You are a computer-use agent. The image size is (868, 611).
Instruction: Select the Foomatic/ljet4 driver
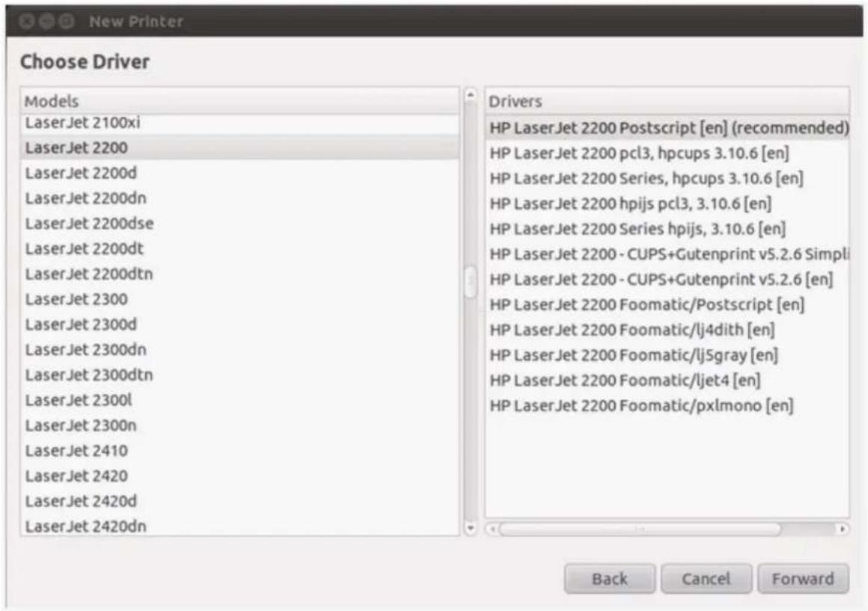tap(667, 381)
